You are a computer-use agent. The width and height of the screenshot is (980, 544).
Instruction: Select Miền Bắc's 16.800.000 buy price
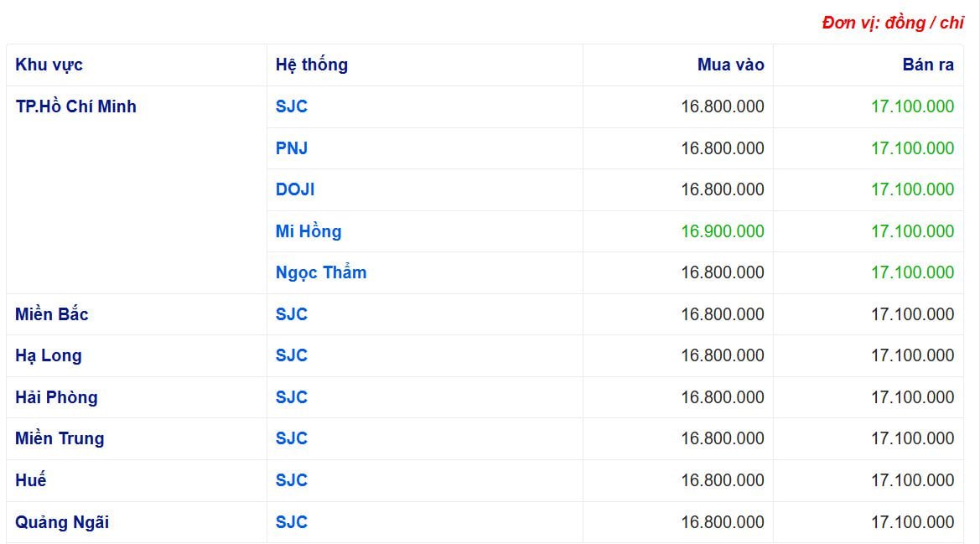point(723,314)
